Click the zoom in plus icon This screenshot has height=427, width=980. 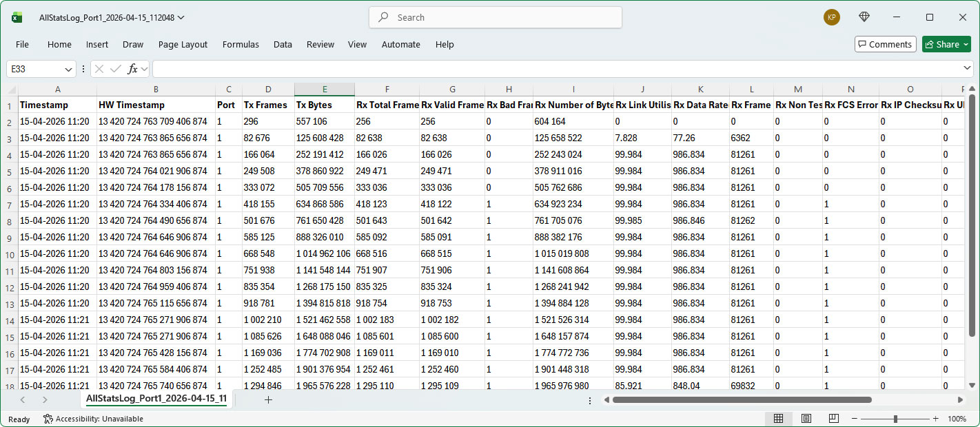935,419
